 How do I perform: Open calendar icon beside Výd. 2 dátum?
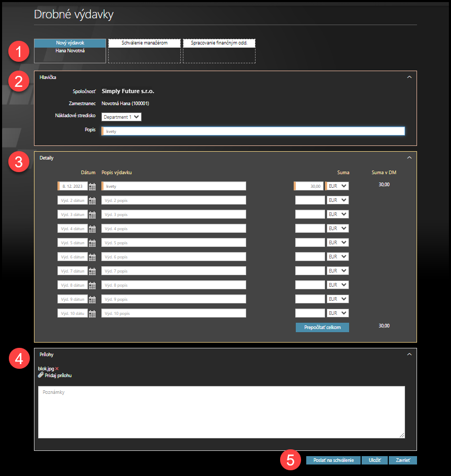coord(92,200)
